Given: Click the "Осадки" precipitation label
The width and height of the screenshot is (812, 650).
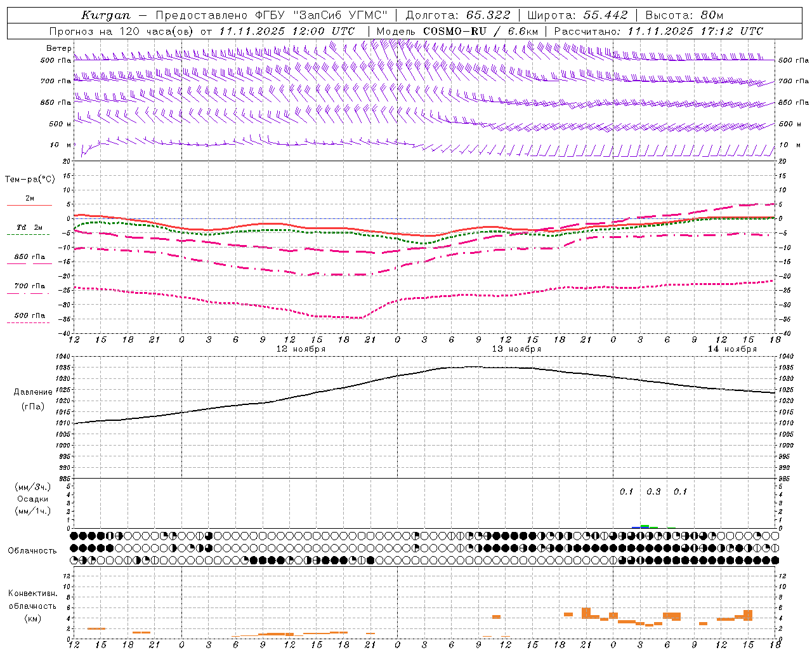Looking at the screenshot, I should [x=33, y=499].
